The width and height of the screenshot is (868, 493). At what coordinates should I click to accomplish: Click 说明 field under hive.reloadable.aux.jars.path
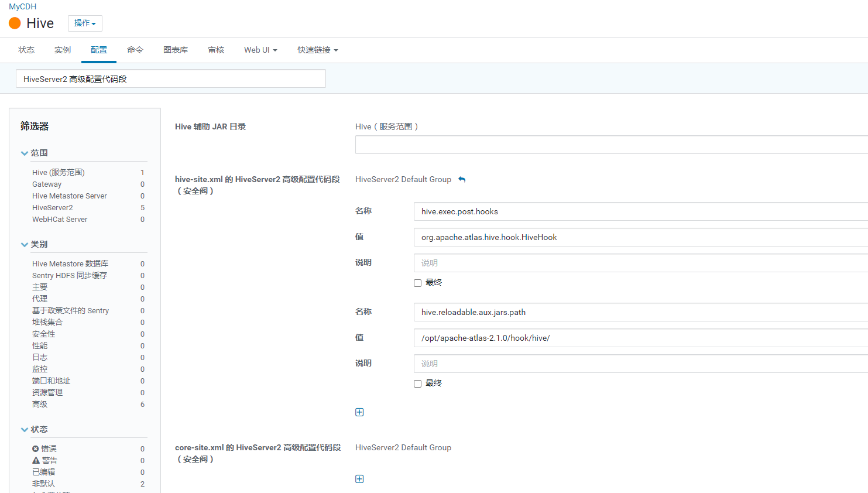pos(641,364)
